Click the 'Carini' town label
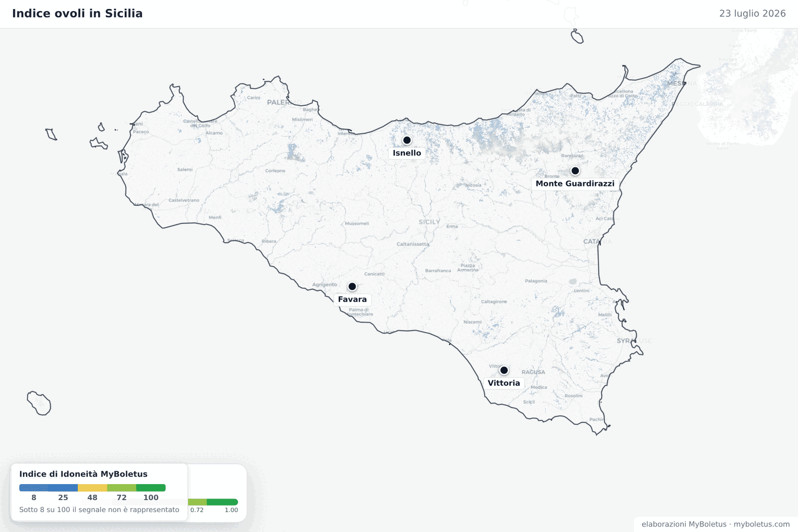 click(x=253, y=98)
